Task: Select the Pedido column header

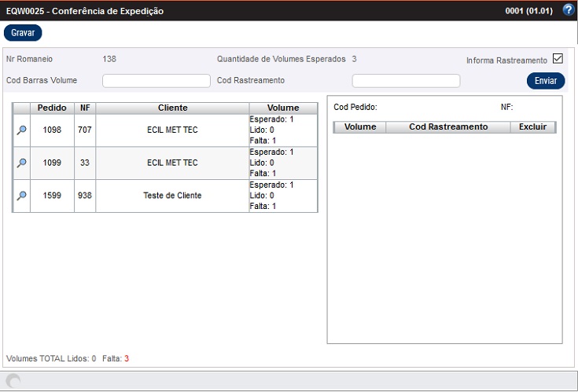Action: [x=52, y=108]
